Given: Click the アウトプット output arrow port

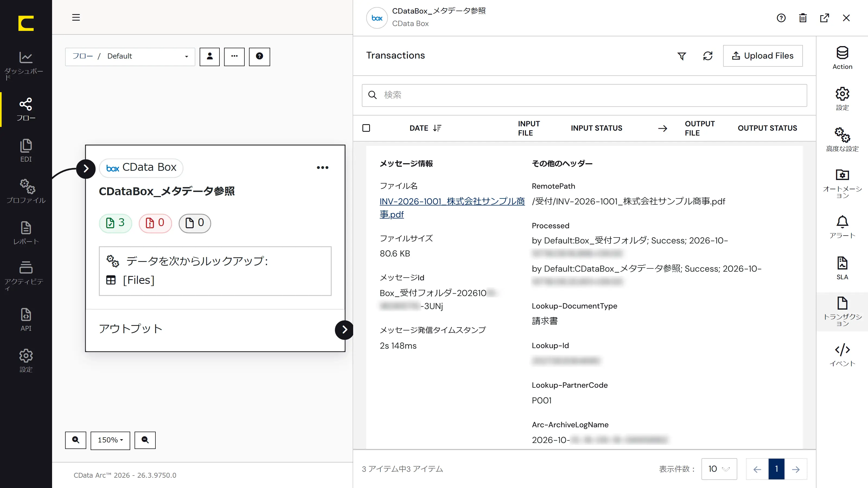Looking at the screenshot, I should click(x=344, y=329).
